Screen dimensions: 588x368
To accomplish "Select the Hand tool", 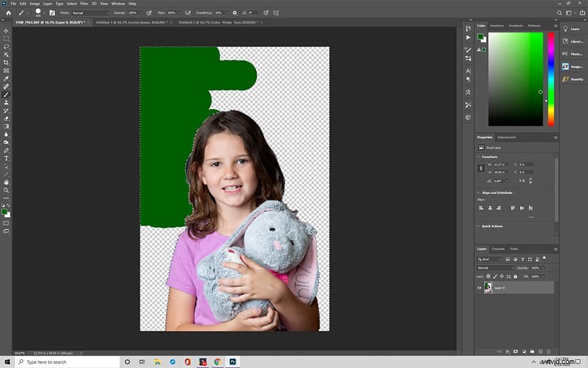I will tap(6, 182).
